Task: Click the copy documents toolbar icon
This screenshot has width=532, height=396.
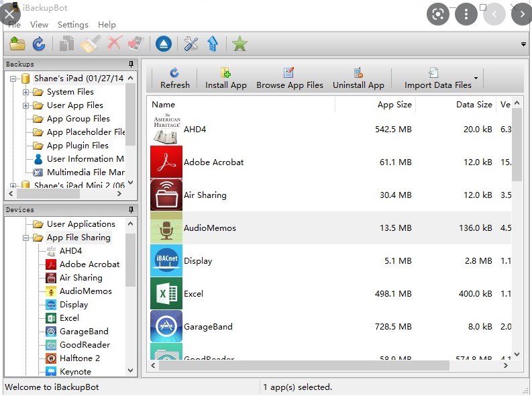Action: click(66, 44)
